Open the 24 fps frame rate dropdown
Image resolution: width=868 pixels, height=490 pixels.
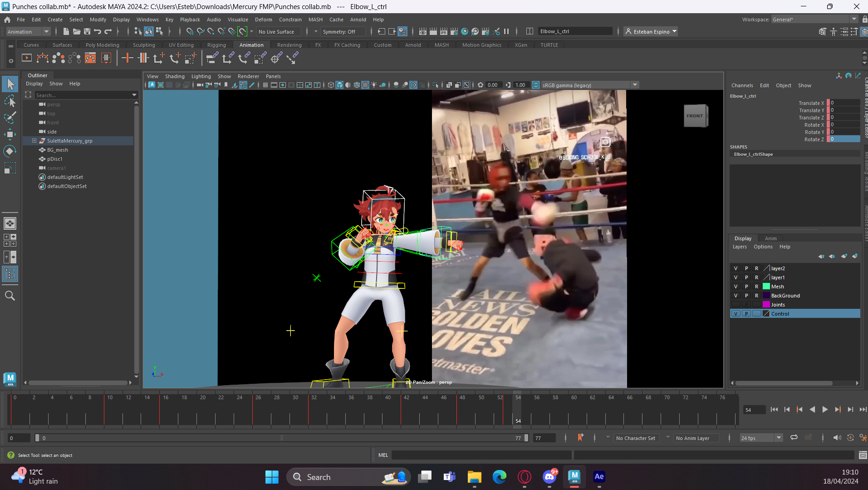[761, 438]
